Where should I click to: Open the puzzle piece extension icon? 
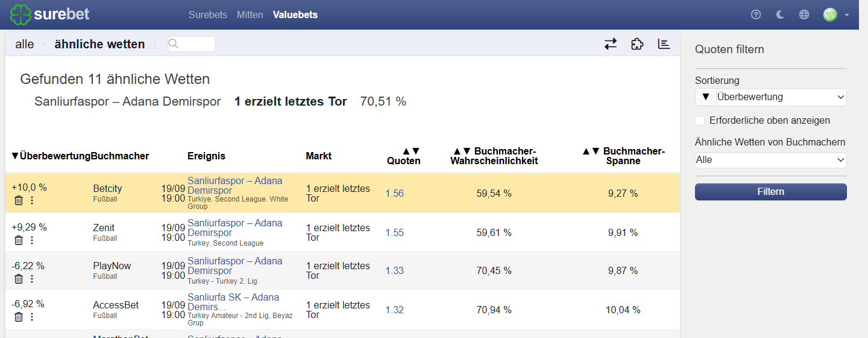pyautogui.click(x=637, y=44)
